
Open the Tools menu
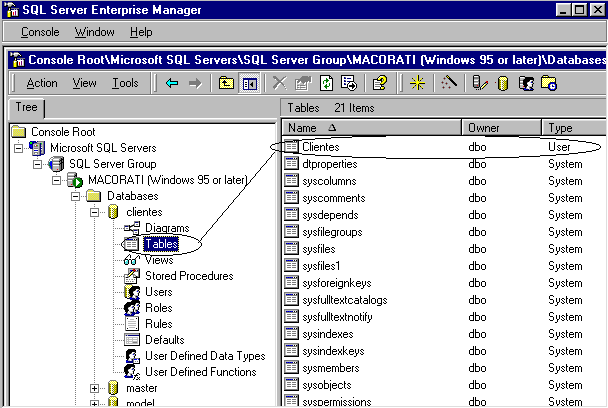click(125, 83)
